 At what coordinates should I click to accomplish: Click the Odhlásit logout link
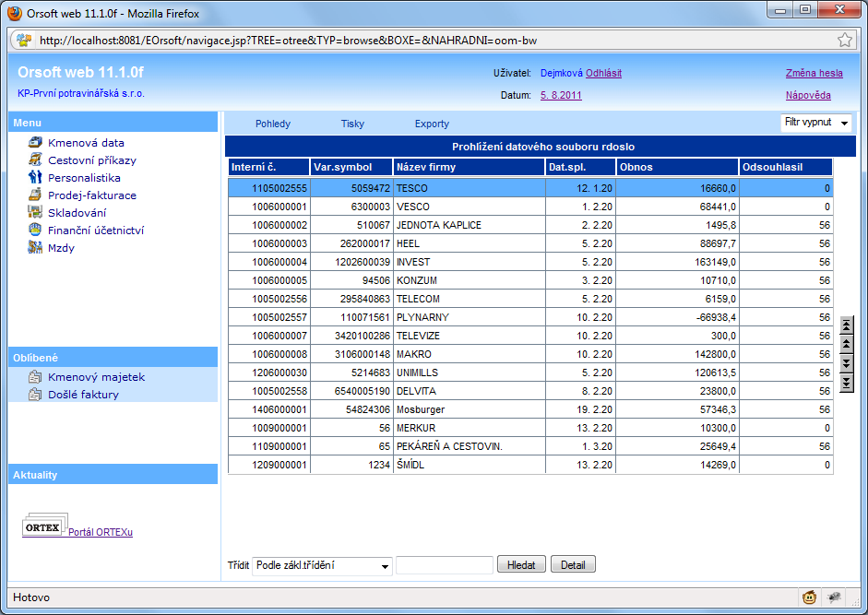coord(603,73)
